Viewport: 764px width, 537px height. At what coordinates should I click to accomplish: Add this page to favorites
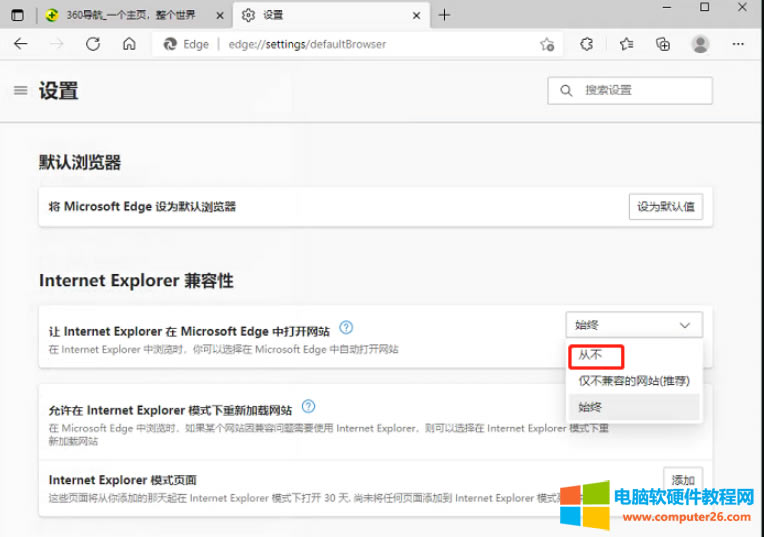[547, 44]
